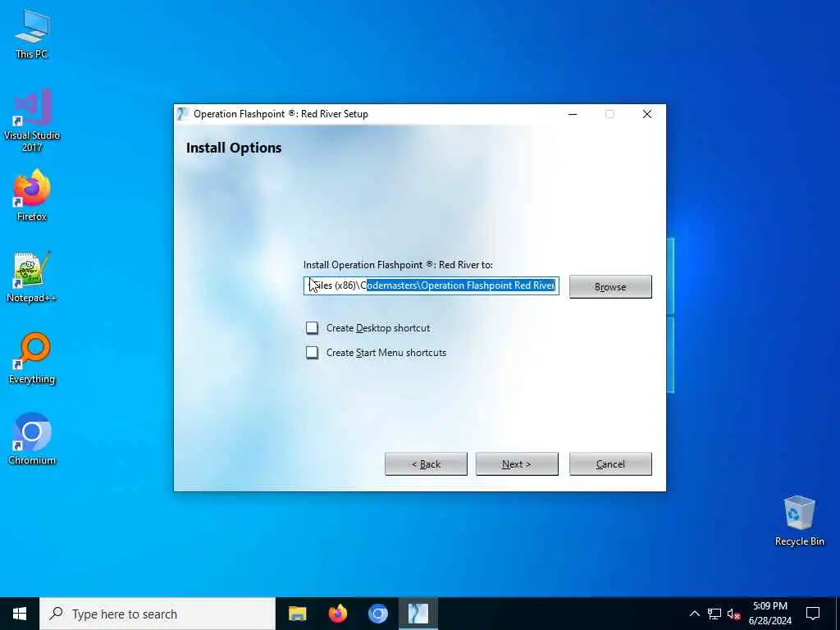Open the notification center icon
The width and height of the screenshot is (840, 630).
pos(813,614)
